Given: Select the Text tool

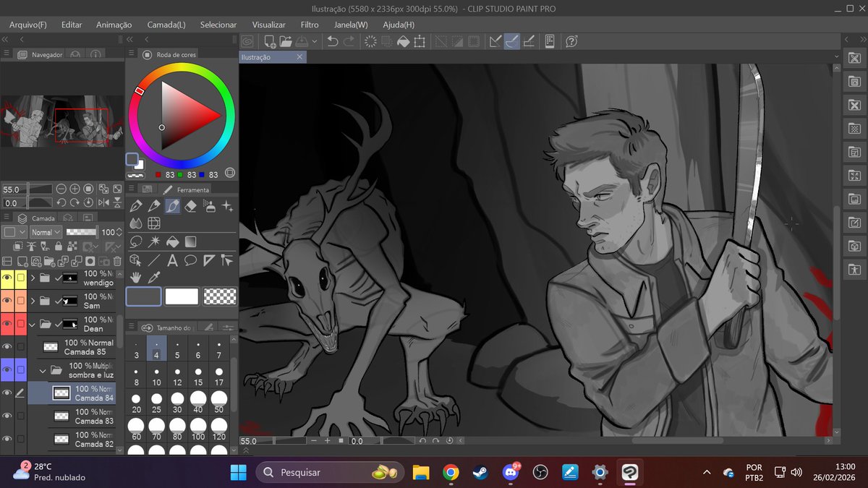Looking at the screenshot, I should click(173, 260).
